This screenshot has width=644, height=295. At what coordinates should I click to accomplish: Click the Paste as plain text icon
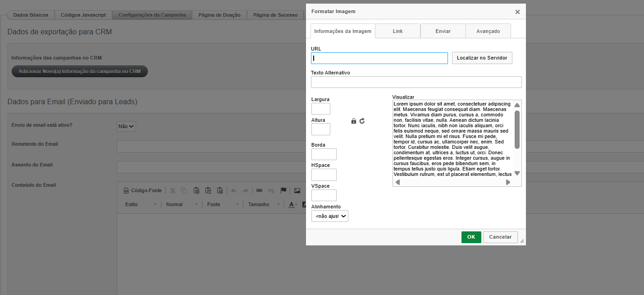tap(208, 191)
